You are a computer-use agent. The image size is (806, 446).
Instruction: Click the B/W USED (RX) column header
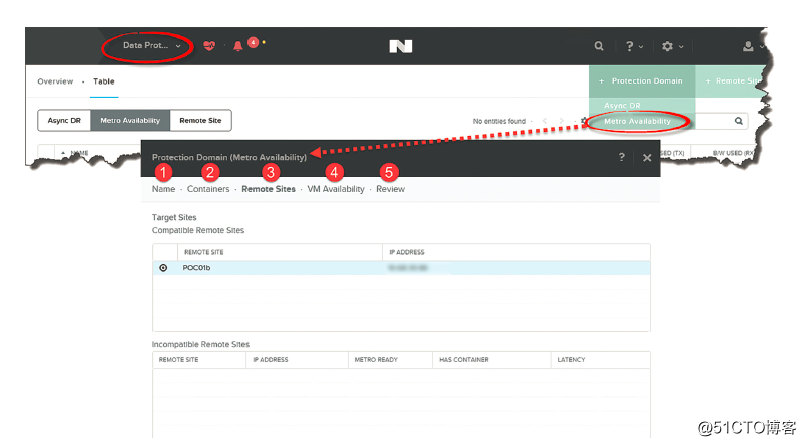click(732, 153)
